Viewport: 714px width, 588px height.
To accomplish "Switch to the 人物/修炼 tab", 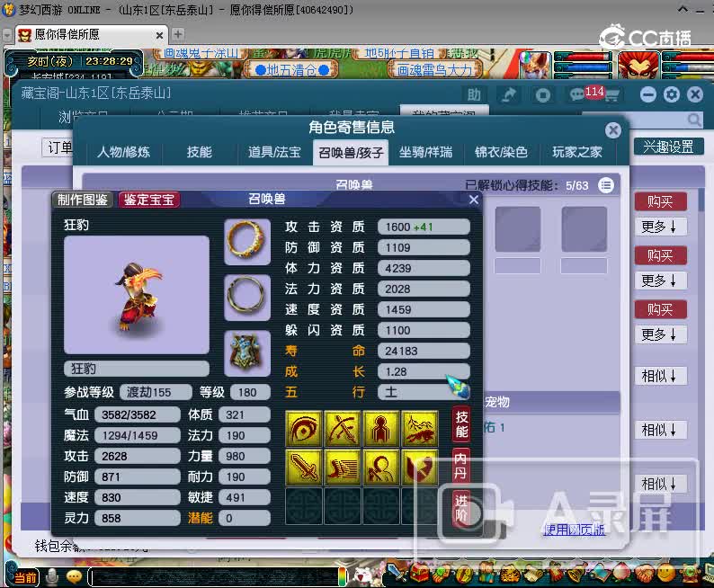I will pos(123,152).
